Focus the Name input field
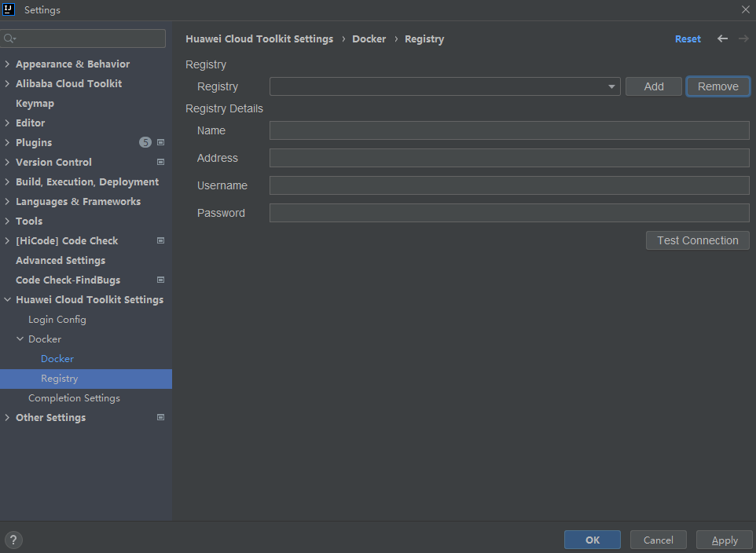Image resolution: width=756 pixels, height=553 pixels. 509,130
